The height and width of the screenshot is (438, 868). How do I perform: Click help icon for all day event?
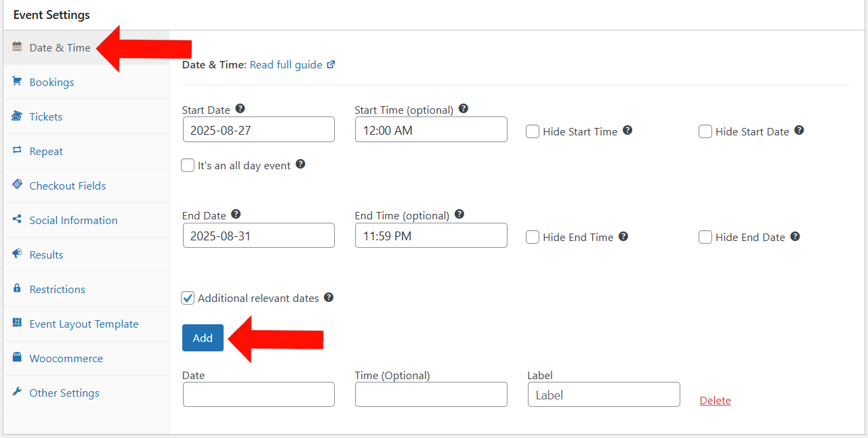click(x=300, y=165)
